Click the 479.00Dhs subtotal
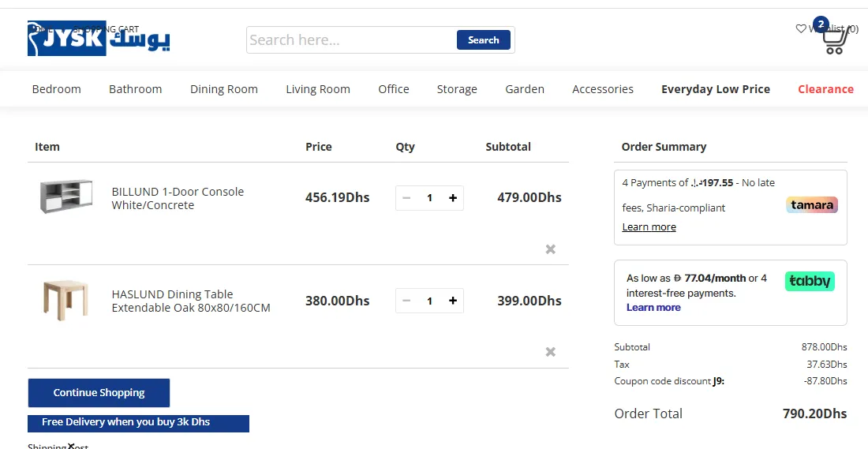This screenshot has width=868, height=449. click(529, 197)
